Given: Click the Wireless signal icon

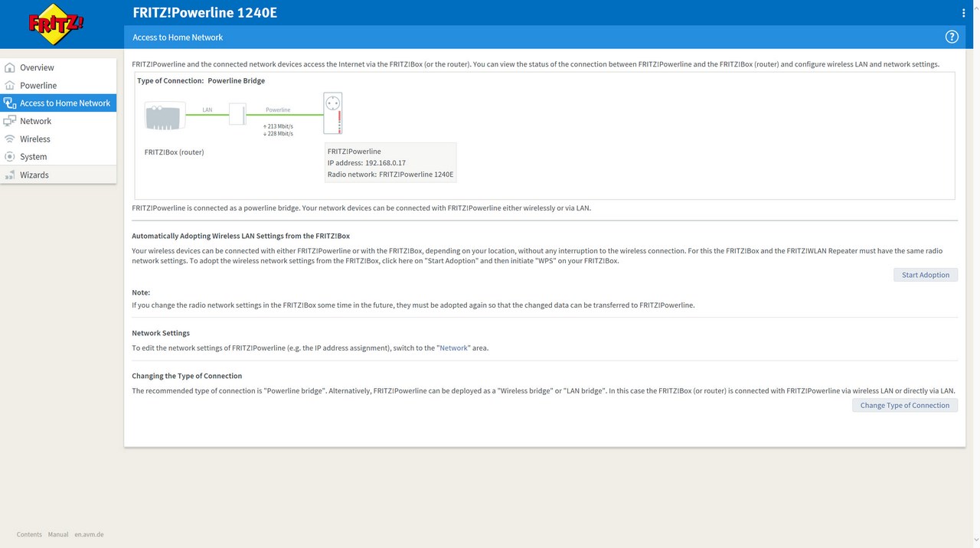Looking at the screenshot, I should tap(10, 139).
